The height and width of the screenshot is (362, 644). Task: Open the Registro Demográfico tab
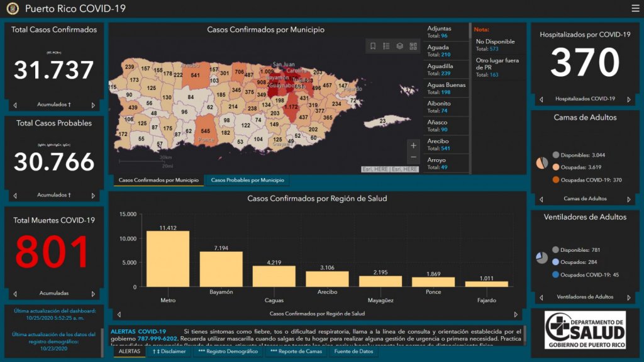228,351
